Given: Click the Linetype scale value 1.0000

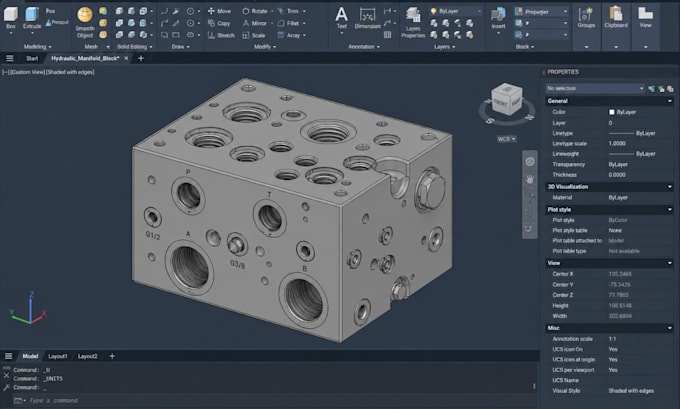Looking at the screenshot, I should pyautogui.click(x=617, y=144).
